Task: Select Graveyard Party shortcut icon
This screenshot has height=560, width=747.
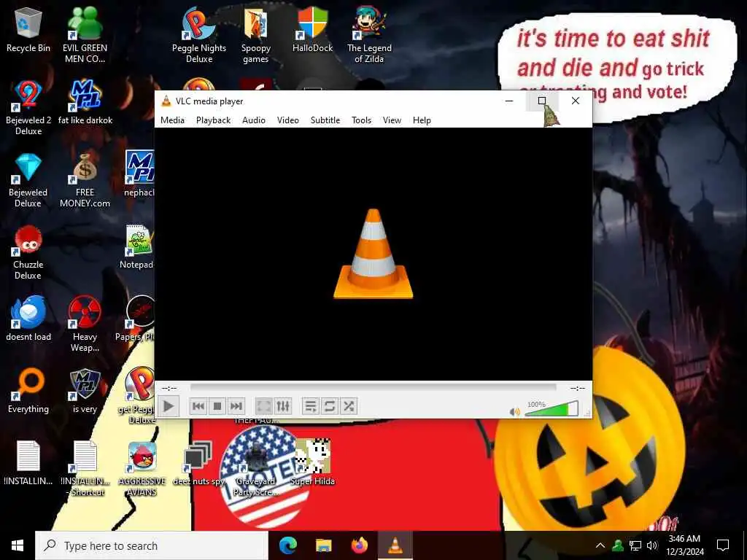Action: pyautogui.click(x=256, y=469)
